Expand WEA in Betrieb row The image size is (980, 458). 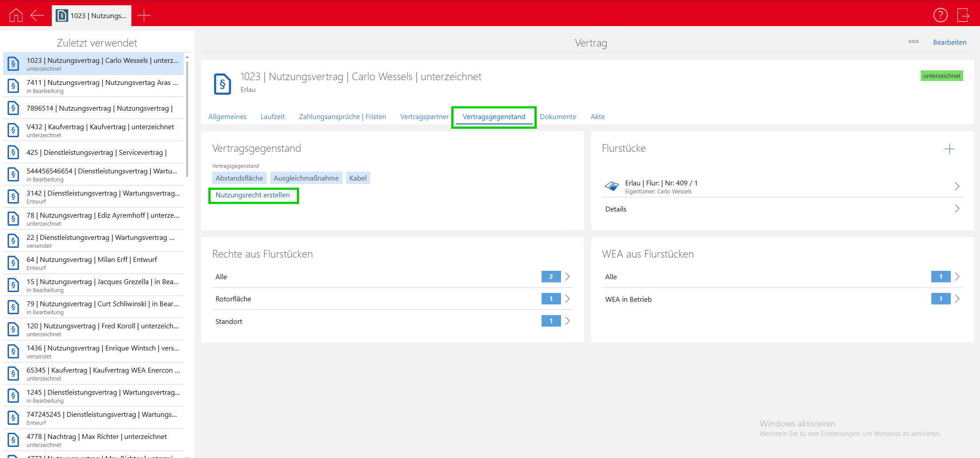click(957, 299)
